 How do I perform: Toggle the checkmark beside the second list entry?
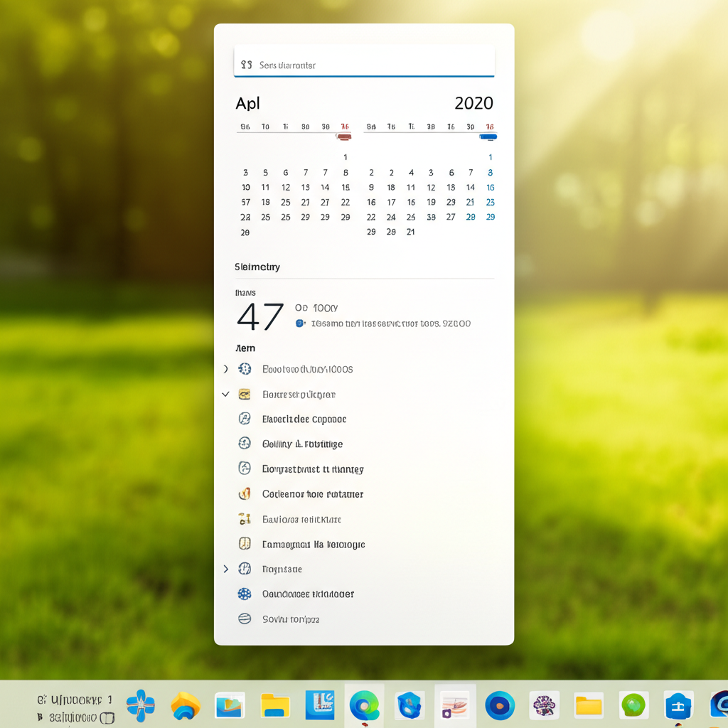(x=225, y=394)
